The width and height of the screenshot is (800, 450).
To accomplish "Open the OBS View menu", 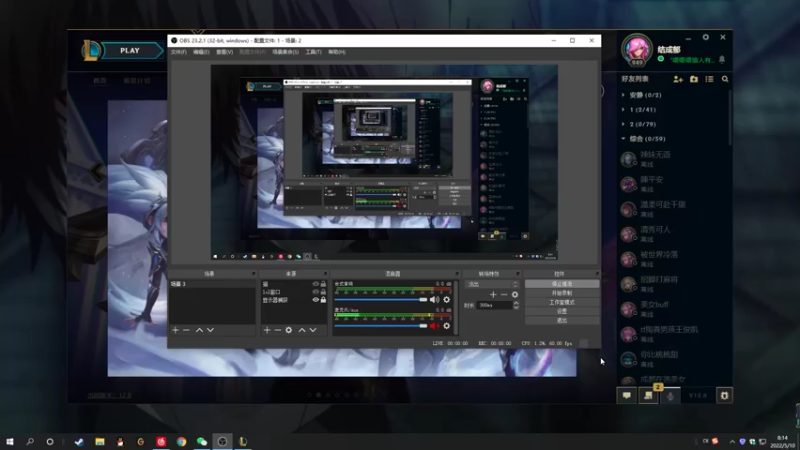I will pyautogui.click(x=224, y=52).
